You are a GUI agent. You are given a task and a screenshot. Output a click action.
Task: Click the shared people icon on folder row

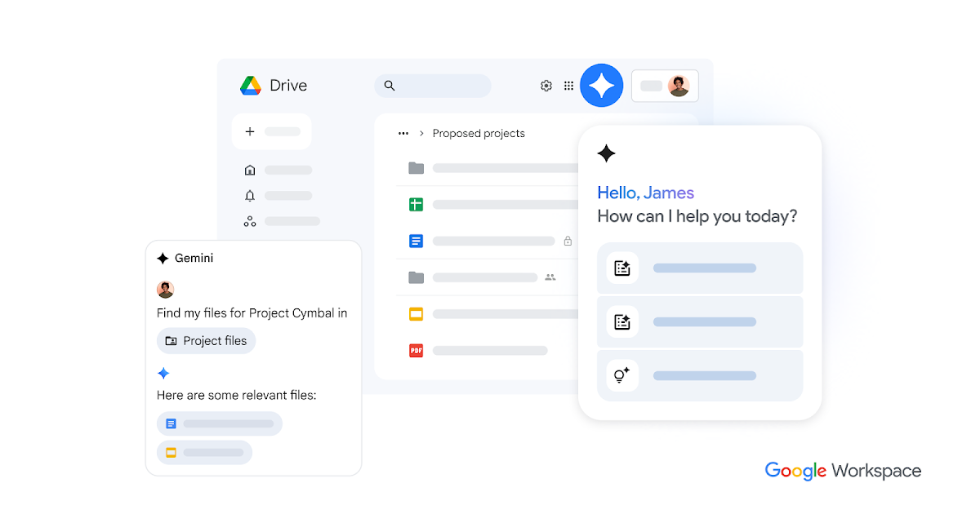coord(550,277)
